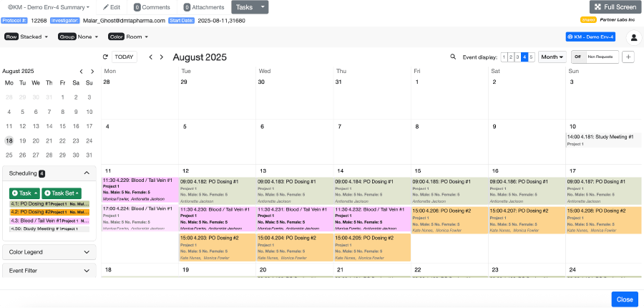Screen dimensions: 644x308
Task: Click the green Task button label
Action: 25,193
